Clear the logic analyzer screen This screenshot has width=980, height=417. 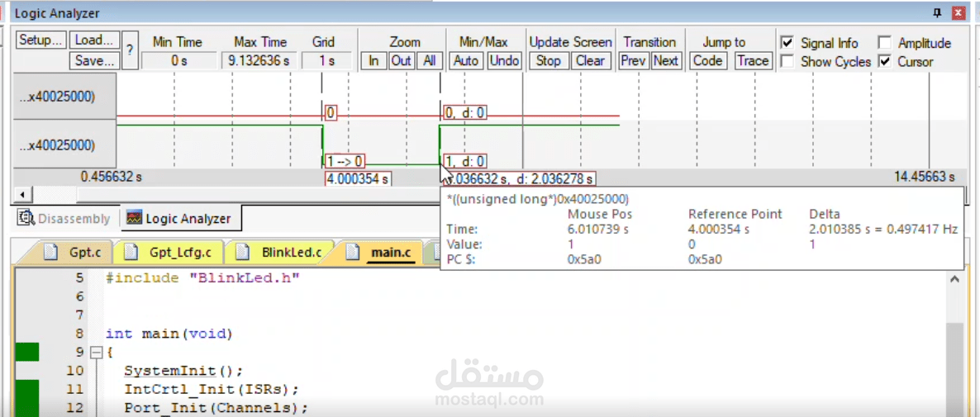click(590, 60)
